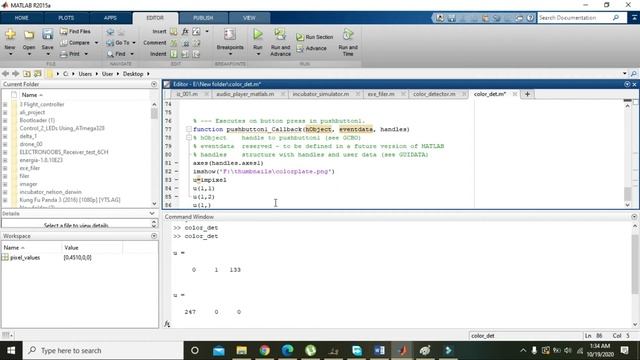Select the incubator_nelson_darwin folder

50,192
